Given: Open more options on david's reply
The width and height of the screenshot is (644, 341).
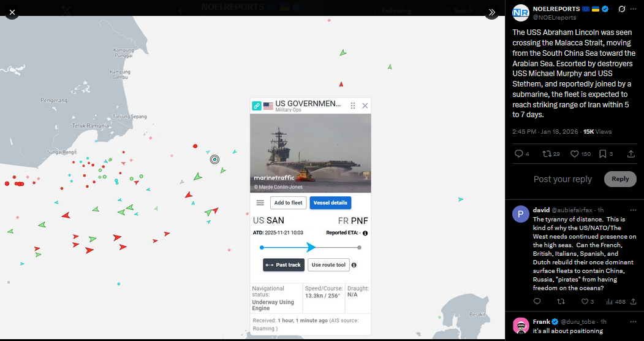Looking at the screenshot, I should tap(633, 210).
